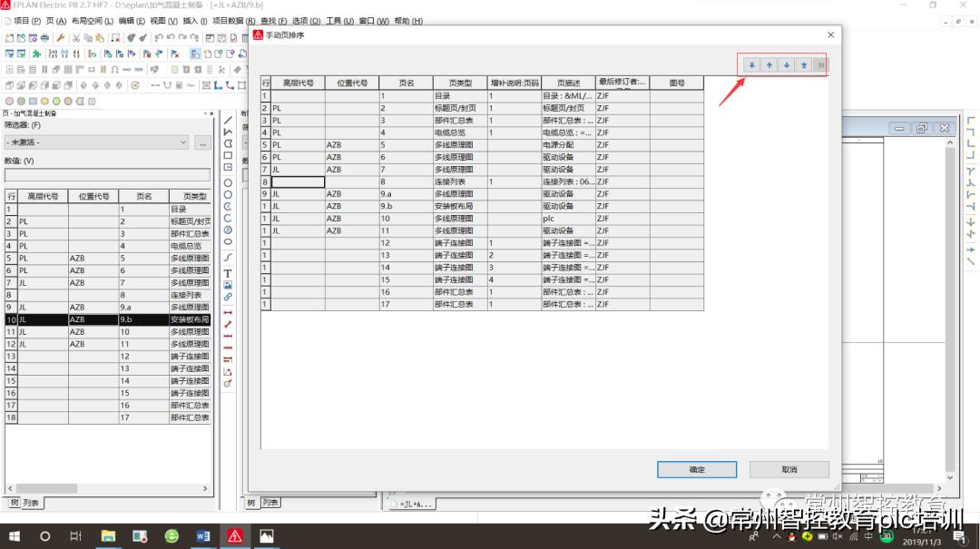The height and width of the screenshot is (549, 980).
Task: Click the first undo arrow icon
Action: (x=159, y=38)
